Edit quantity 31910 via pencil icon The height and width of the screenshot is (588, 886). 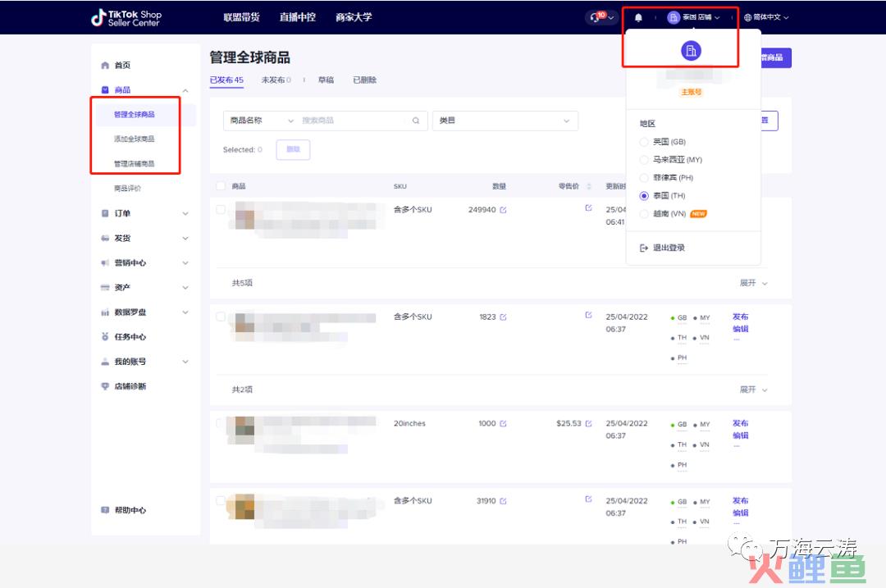pyautogui.click(x=503, y=501)
